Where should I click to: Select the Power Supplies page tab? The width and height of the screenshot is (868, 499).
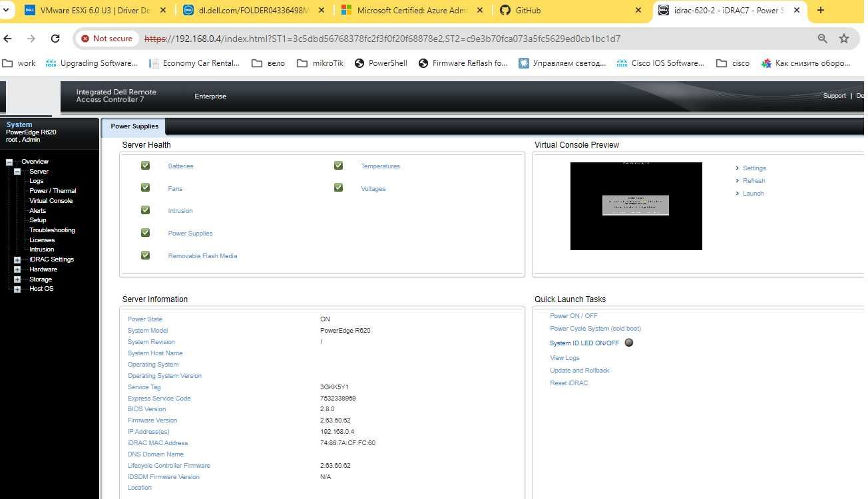point(134,126)
